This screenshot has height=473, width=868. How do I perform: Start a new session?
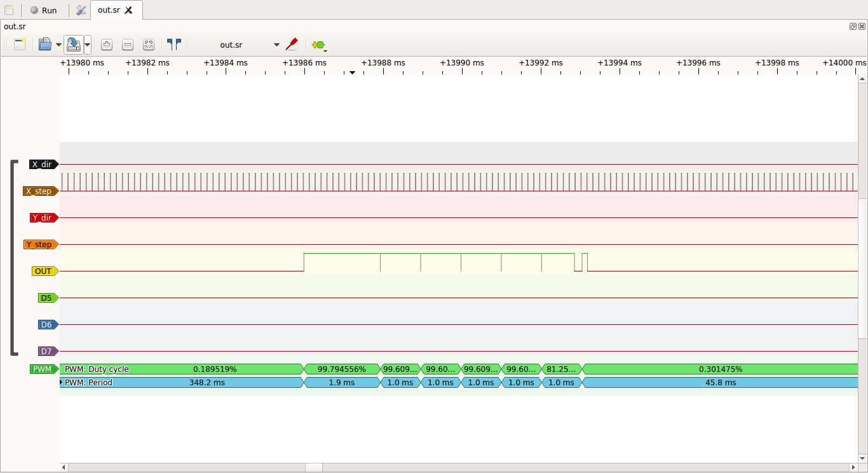tap(9, 10)
